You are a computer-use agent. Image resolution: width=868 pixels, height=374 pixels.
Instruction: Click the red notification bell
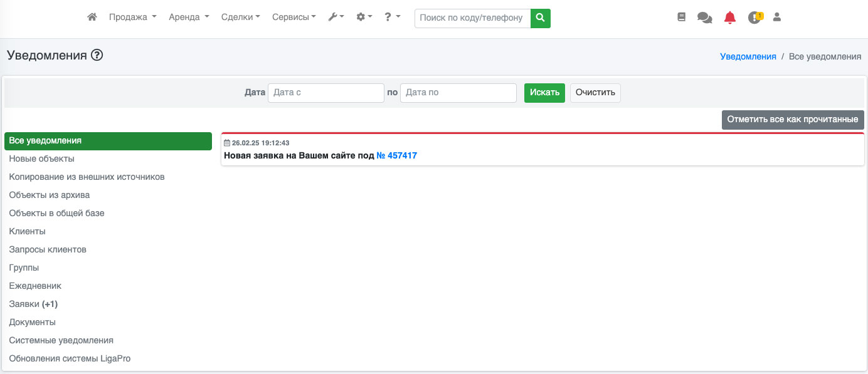[729, 18]
